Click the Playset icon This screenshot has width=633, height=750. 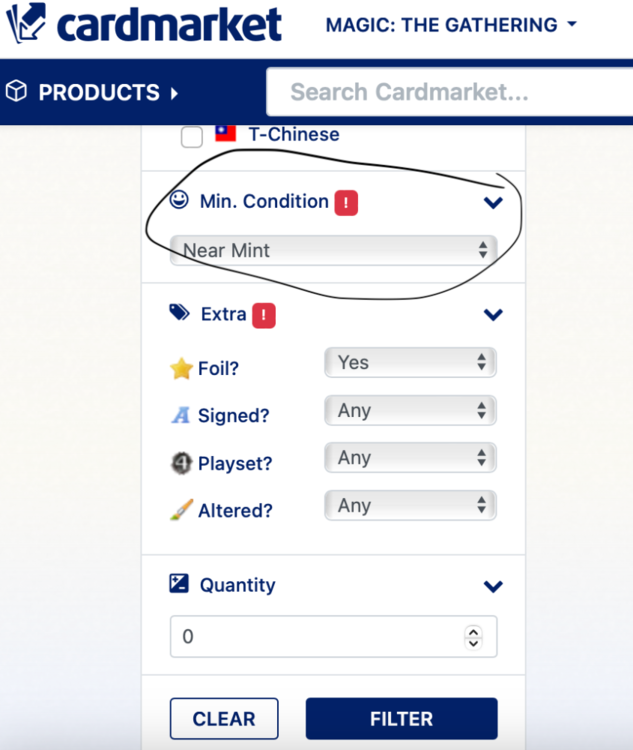pos(181,463)
